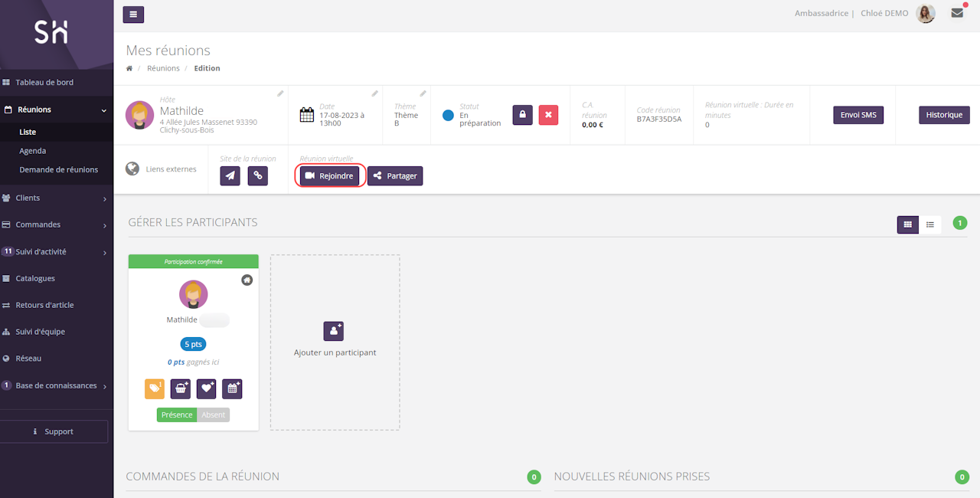The height and width of the screenshot is (498, 980).
Task: Cancel meeting with red X button
Action: tap(548, 115)
